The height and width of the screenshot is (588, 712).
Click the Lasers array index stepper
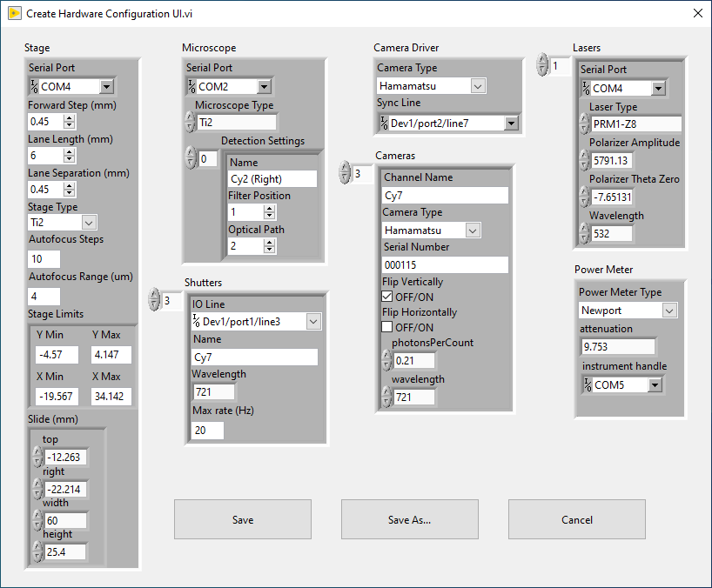[542, 65]
